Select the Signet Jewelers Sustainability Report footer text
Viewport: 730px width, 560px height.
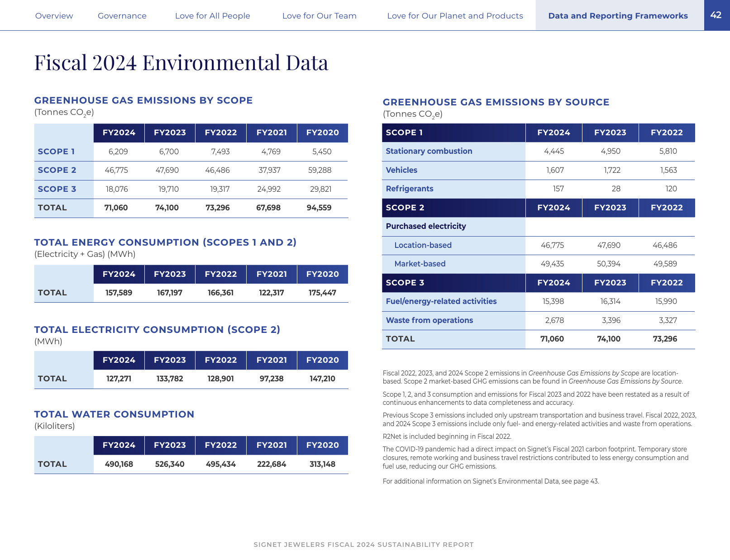364,545
